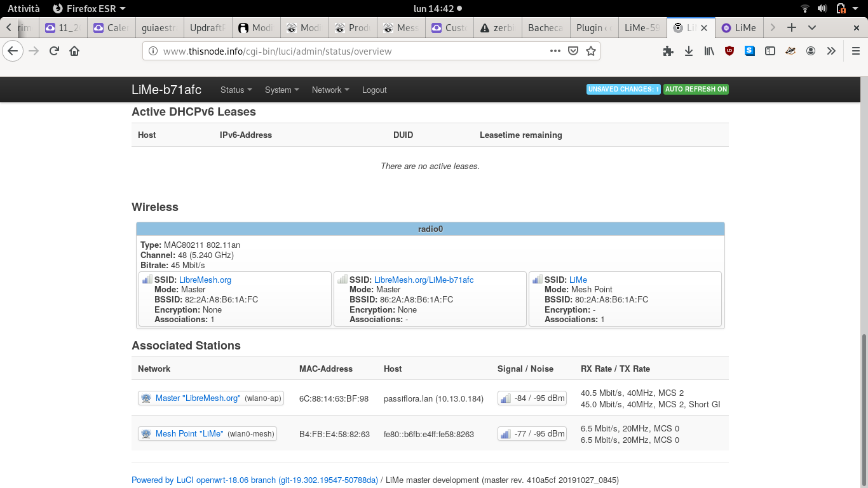The image size is (868, 488).
Task: Click signal icon of LiMe mesh SSID
Action: coord(537,279)
